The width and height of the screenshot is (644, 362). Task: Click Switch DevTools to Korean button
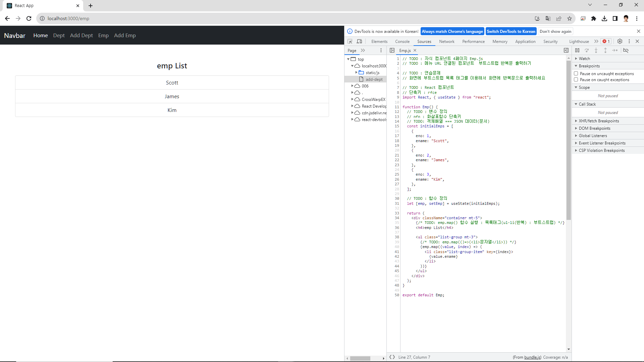coord(511,31)
